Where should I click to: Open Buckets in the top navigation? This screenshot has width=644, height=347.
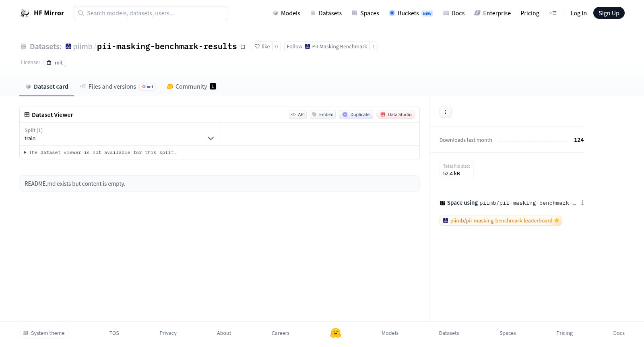pyautogui.click(x=411, y=13)
